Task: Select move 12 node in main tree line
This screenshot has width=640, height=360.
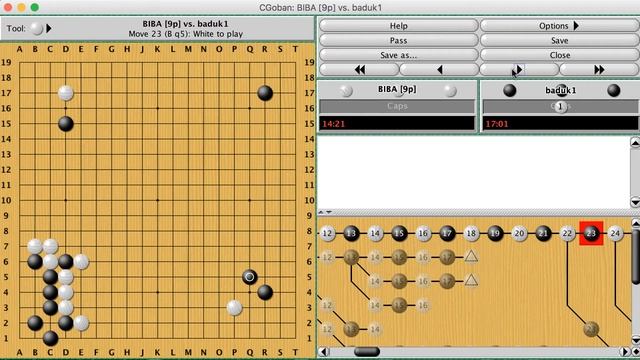Action: click(x=327, y=233)
